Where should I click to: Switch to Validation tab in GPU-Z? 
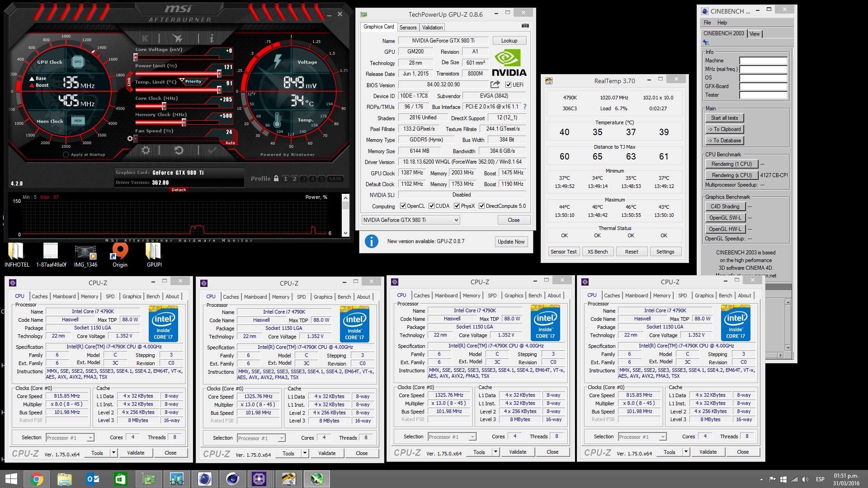432,28
